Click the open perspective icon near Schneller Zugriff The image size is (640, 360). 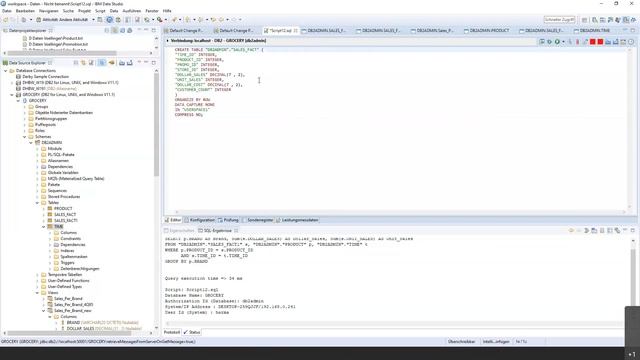584,20
